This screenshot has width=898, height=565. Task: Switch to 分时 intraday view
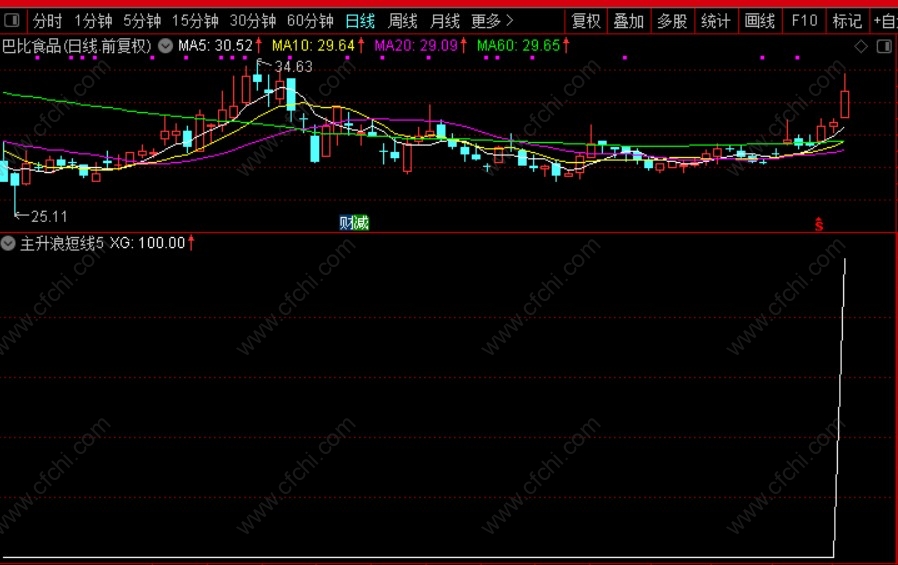(x=47, y=22)
